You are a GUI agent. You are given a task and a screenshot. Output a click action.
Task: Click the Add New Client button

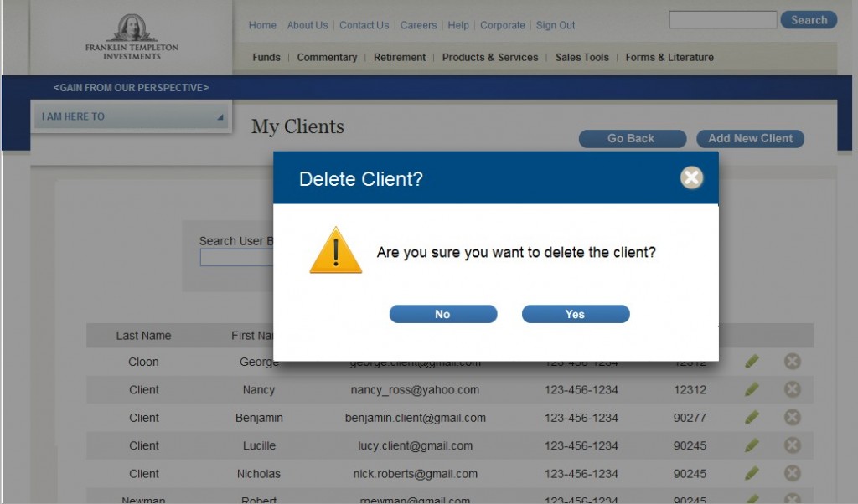pyautogui.click(x=750, y=139)
